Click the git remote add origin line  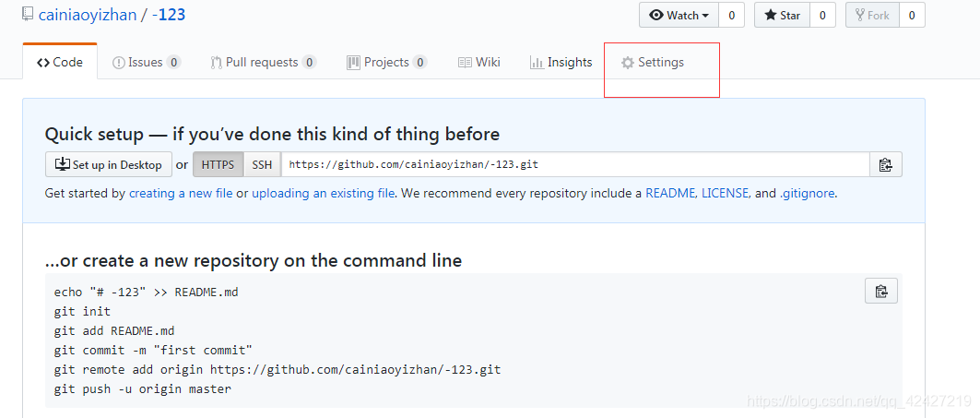(x=277, y=369)
